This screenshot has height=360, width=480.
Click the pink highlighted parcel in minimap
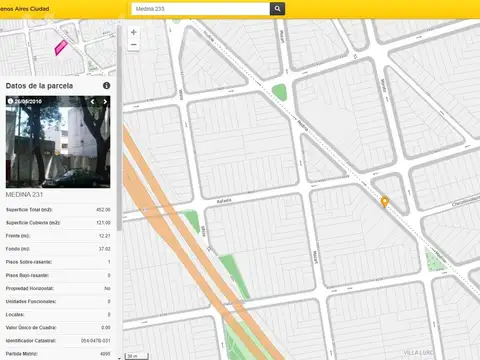click(61, 47)
